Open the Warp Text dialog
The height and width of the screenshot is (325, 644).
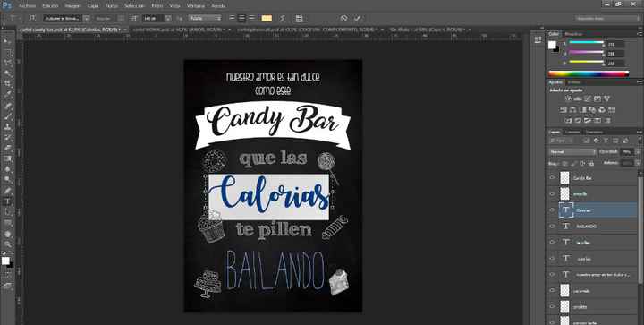tap(283, 19)
